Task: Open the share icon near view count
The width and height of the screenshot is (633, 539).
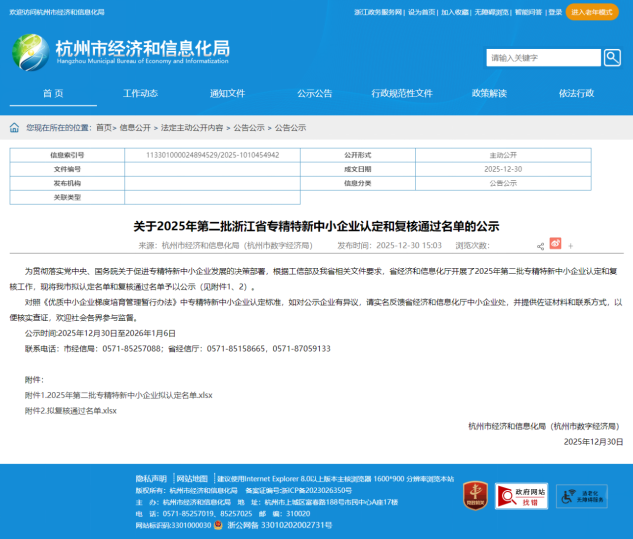Action: click(540, 246)
